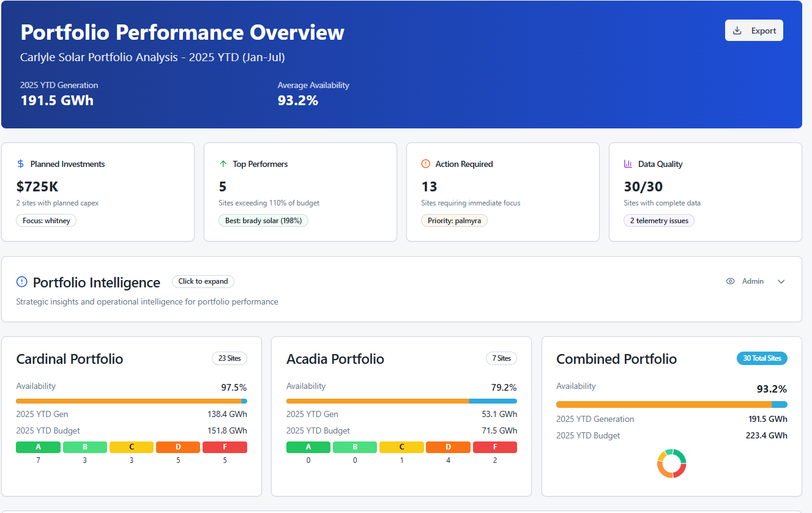The image size is (812, 513).
Task: Toggle the Admin eye visibility icon
Action: (730, 281)
